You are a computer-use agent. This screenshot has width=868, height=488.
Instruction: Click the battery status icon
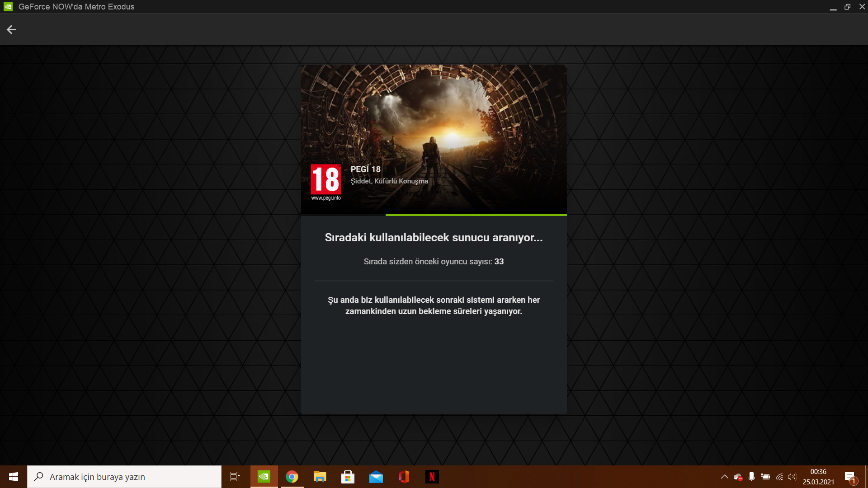[x=765, y=477]
